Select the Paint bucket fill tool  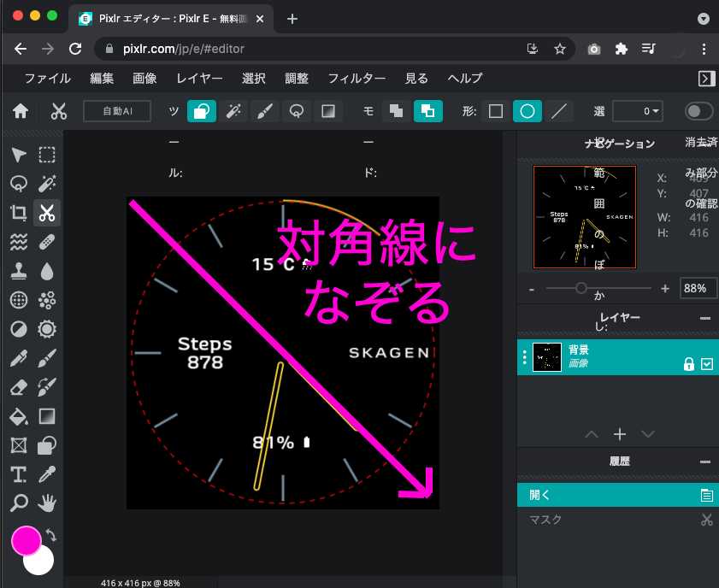(18, 416)
